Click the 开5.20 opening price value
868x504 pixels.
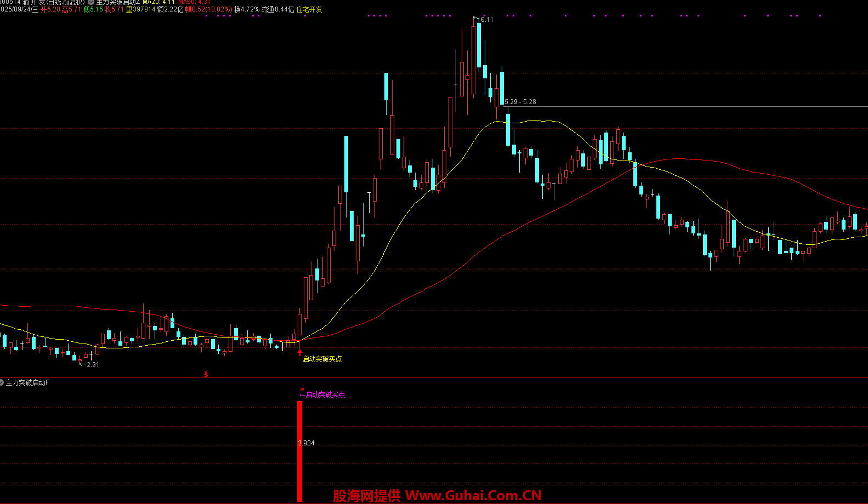(x=50, y=9)
